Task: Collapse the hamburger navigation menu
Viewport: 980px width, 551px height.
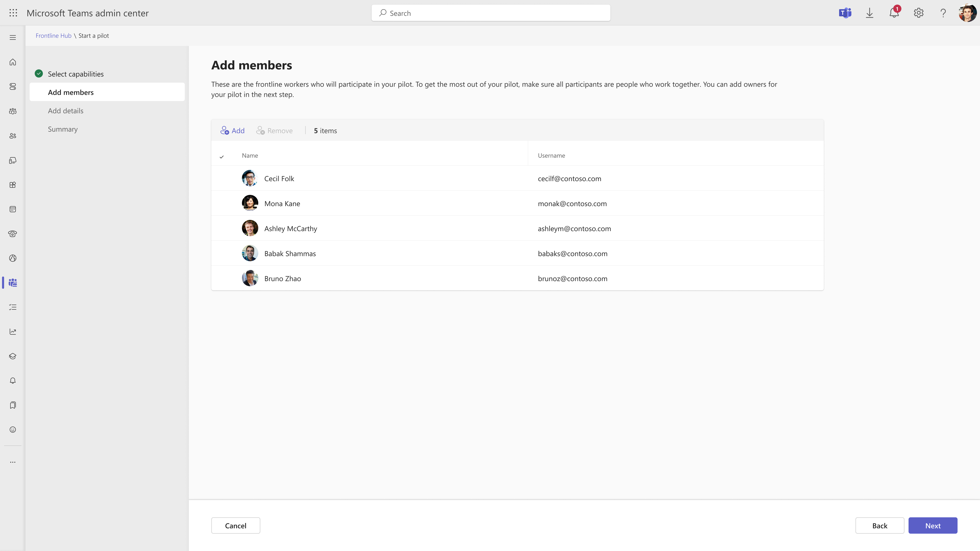Action: (x=13, y=38)
